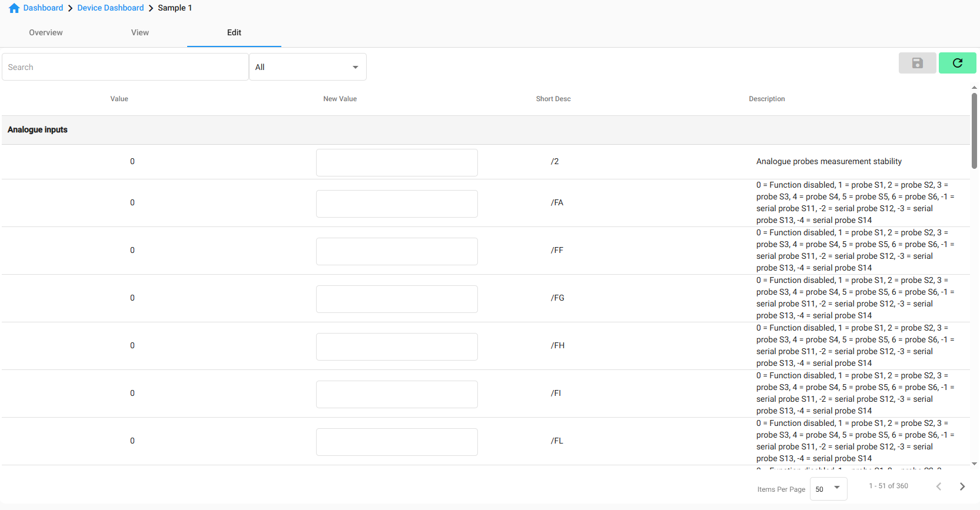The height and width of the screenshot is (510, 980).
Task: Click the vertical scrollbar thumb
Action: tap(974, 129)
